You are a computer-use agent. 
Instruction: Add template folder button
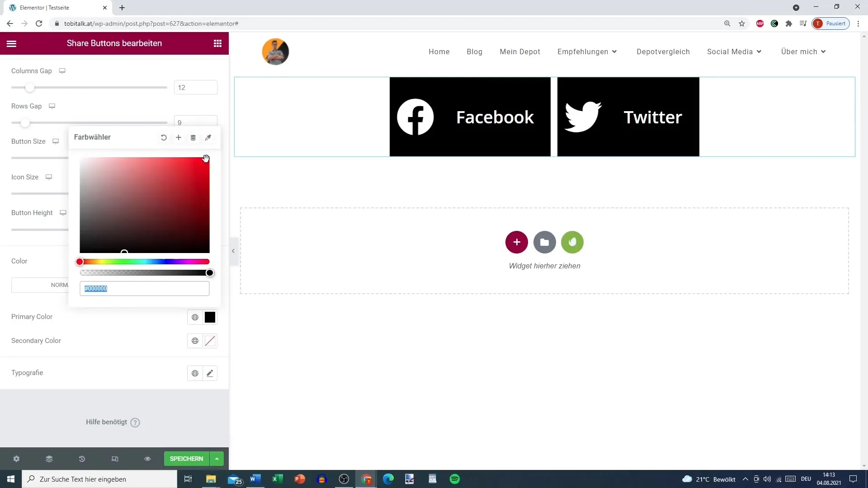[x=544, y=242]
